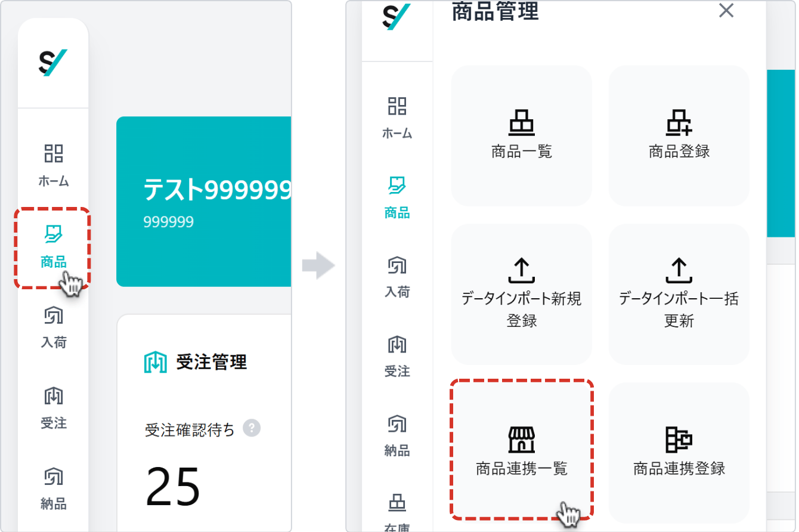The width and height of the screenshot is (799, 532).
Task: Click the 25 pending orders count
Action: point(173,485)
